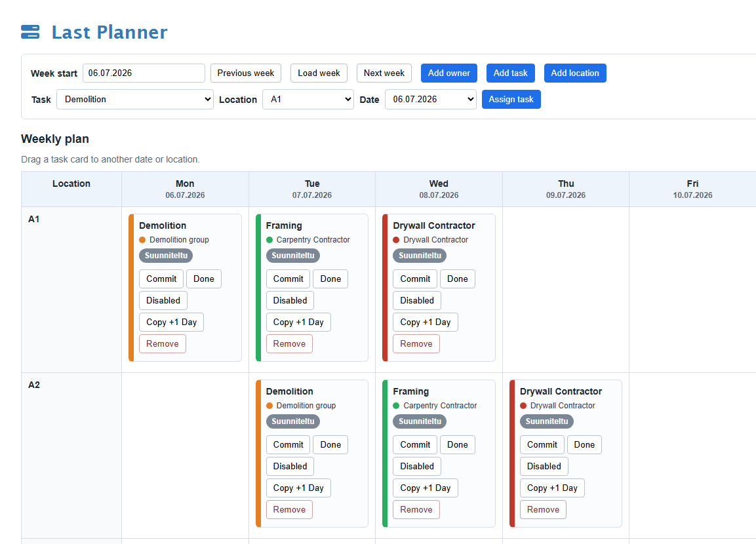Image resolution: width=756 pixels, height=544 pixels.
Task: Click the Wed 08.07.2026 column header
Action: coord(439,189)
